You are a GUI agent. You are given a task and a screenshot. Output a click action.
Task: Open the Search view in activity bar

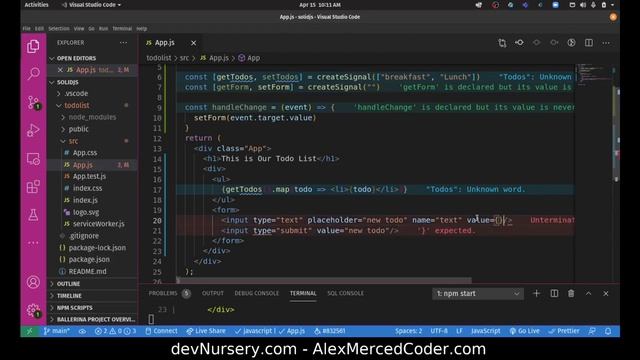pyautogui.click(x=33, y=74)
